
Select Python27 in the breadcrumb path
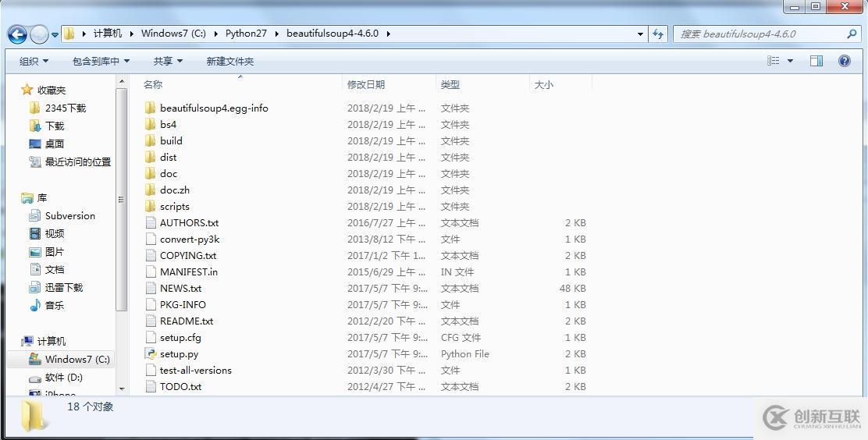(246, 34)
